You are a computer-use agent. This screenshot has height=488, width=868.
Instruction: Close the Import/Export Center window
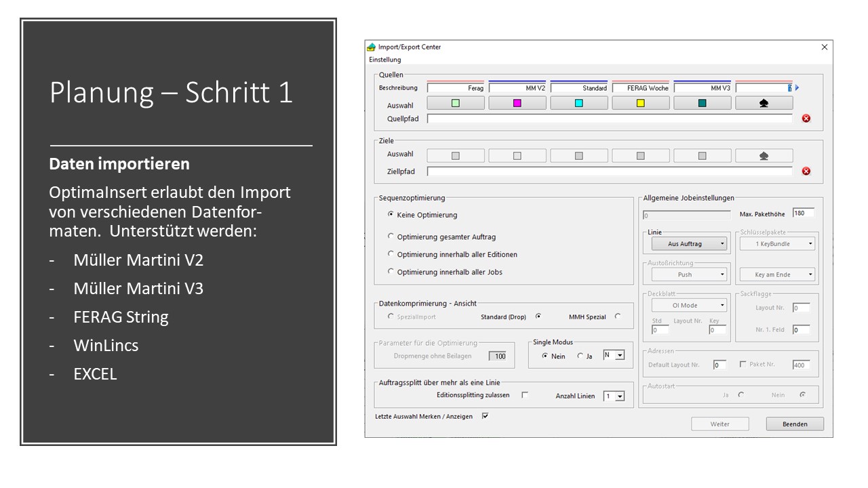[x=825, y=47]
